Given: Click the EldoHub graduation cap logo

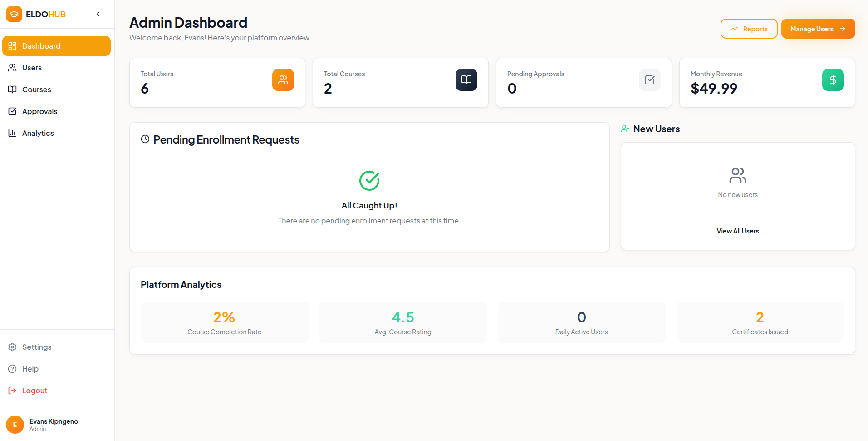Looking at the screenshot, I should [x=14, y=14].
